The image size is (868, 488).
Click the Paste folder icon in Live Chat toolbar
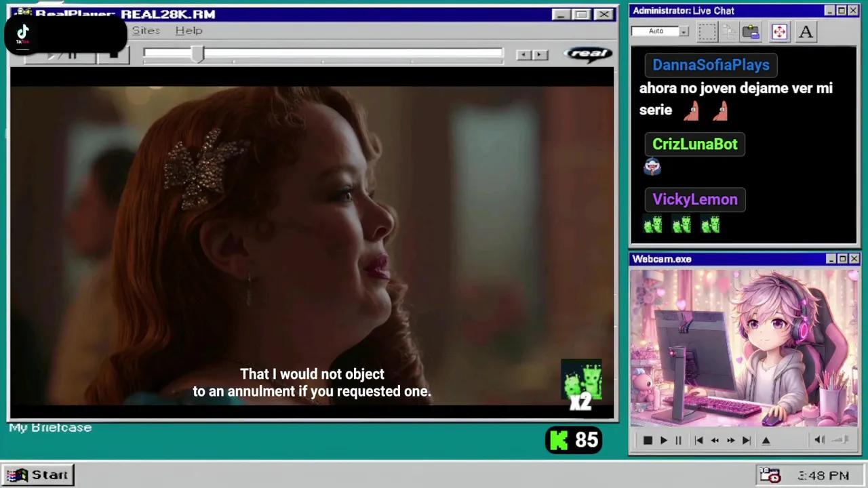[x=751, y=32]
